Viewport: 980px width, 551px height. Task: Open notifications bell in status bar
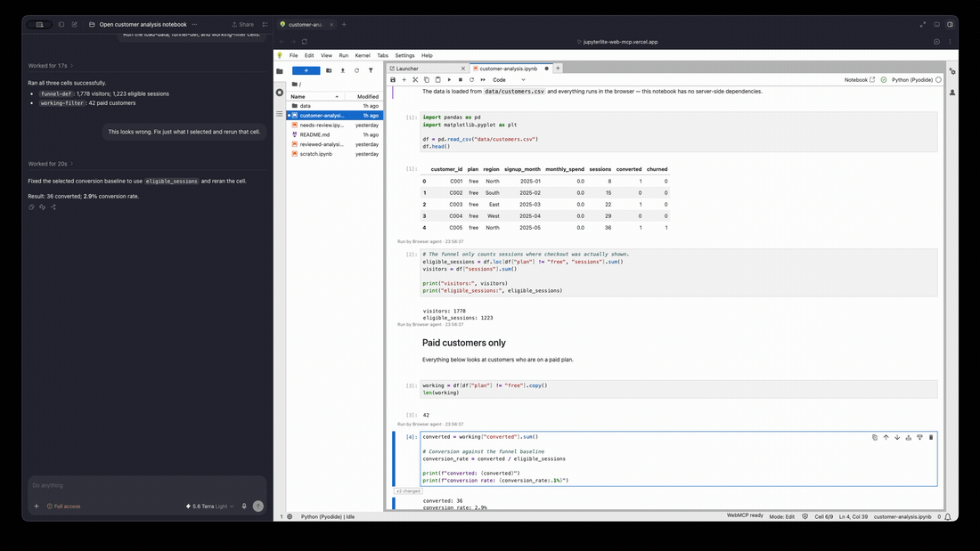[948, 516]
